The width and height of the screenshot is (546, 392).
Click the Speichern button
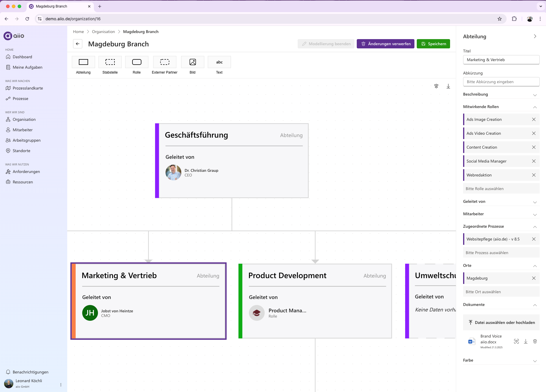[433, 44]
